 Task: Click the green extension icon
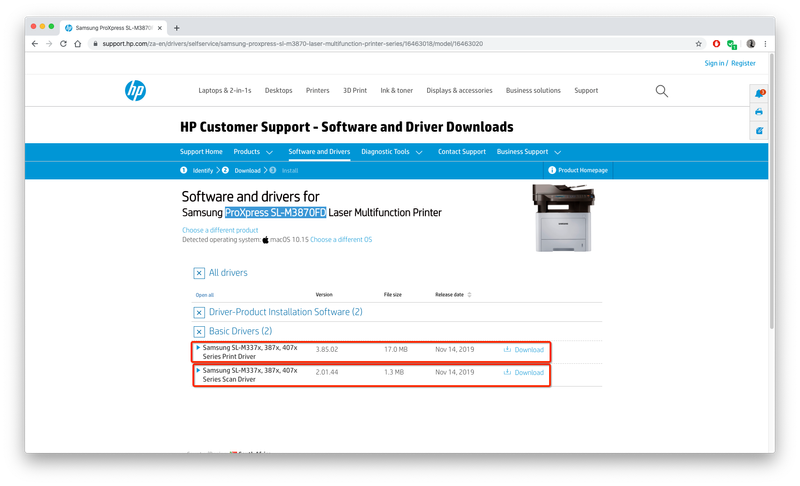click(732, 44)
